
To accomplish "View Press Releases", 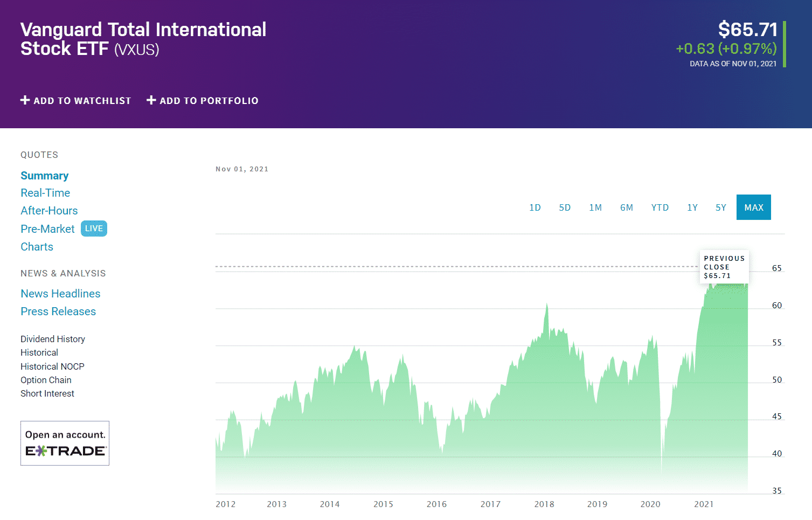I will pyautogui.click(x=58, y=311).
